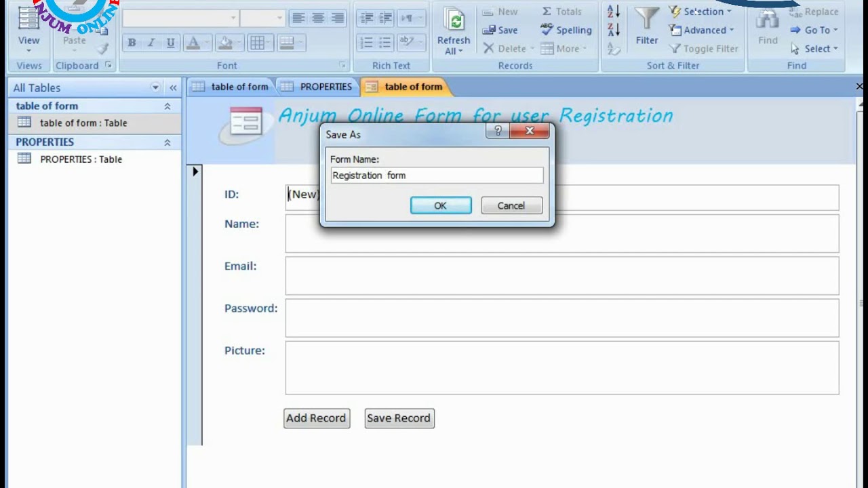Click OK in Save As dialog
Screen dimensions: 868x488
[x=441, y=205]
